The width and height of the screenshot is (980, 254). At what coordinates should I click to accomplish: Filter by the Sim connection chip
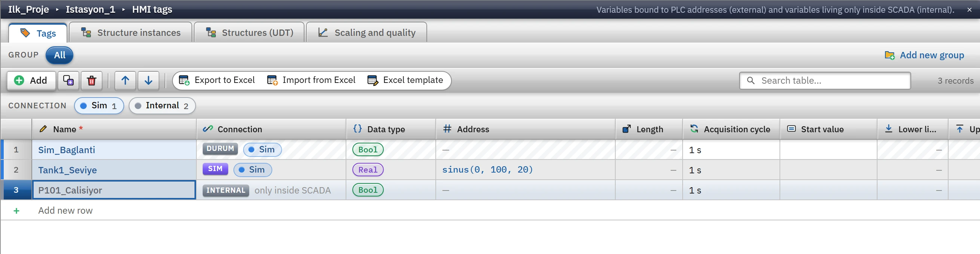99,106
